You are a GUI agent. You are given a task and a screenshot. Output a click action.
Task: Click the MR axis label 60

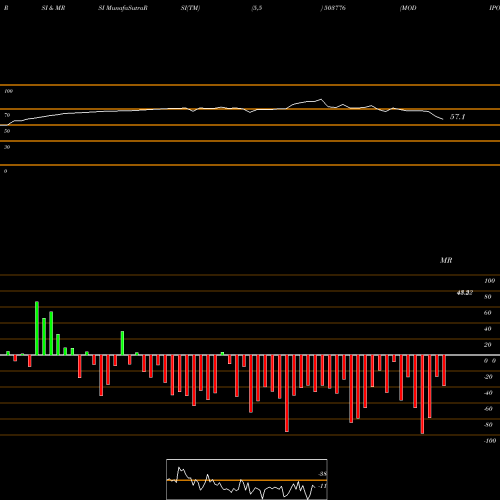(x=488, y=313)
